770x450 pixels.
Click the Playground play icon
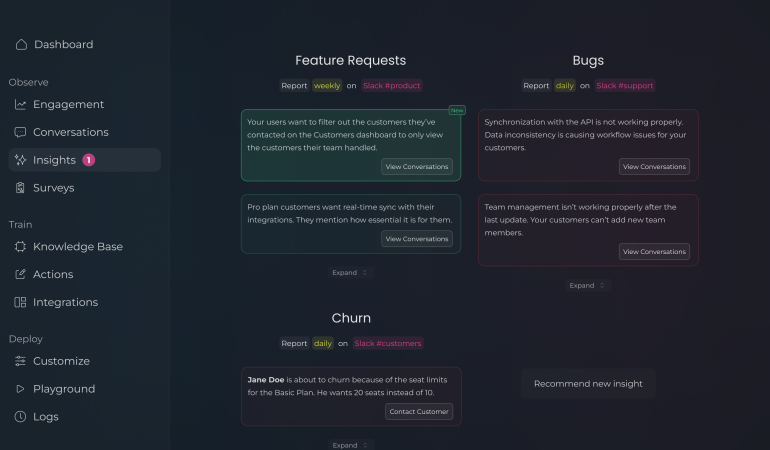20,389
